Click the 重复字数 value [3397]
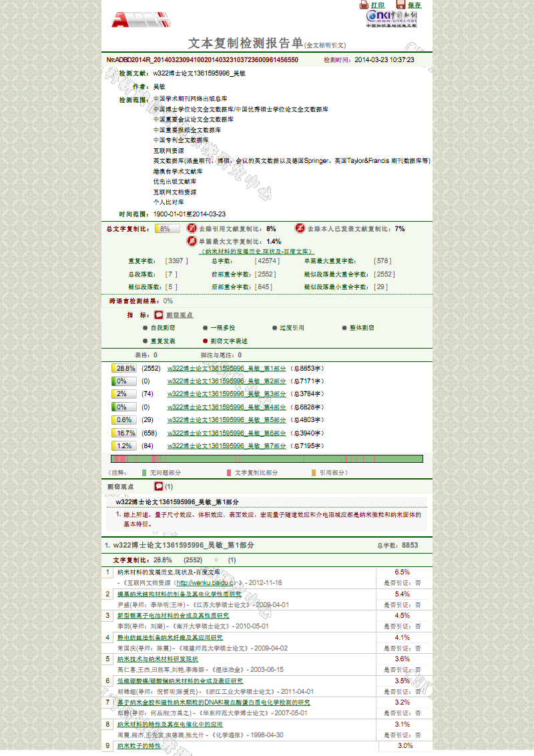The height and width of the screenshot is (756, 534). click(x=176, y=261)
